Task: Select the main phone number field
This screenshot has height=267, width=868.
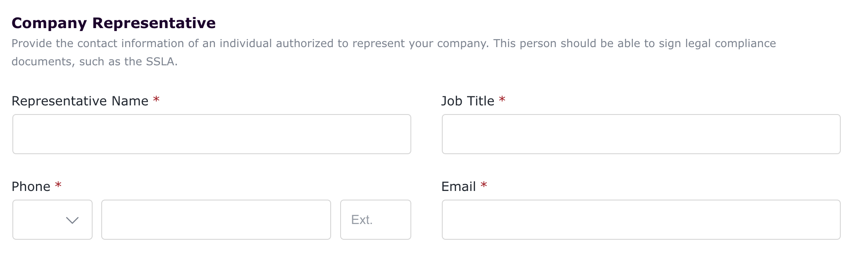Action: click(216, 220)
